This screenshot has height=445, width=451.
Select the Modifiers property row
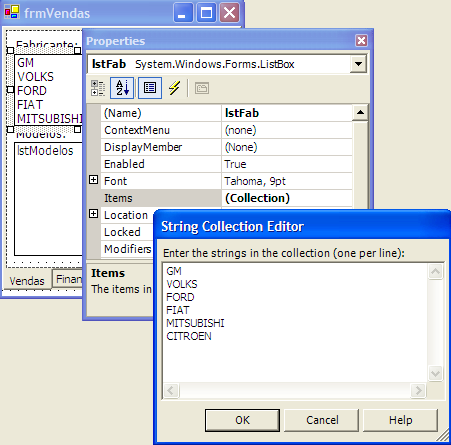click(128, 249)
